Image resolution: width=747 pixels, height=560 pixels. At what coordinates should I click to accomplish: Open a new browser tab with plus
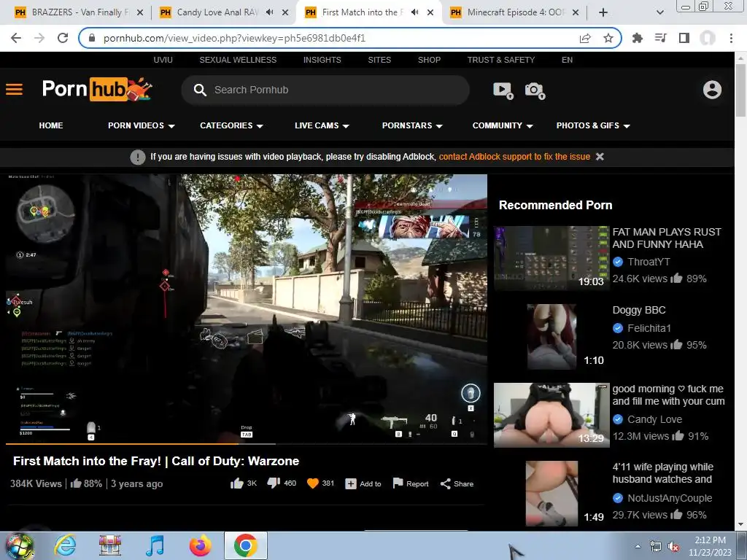[603, 12]
